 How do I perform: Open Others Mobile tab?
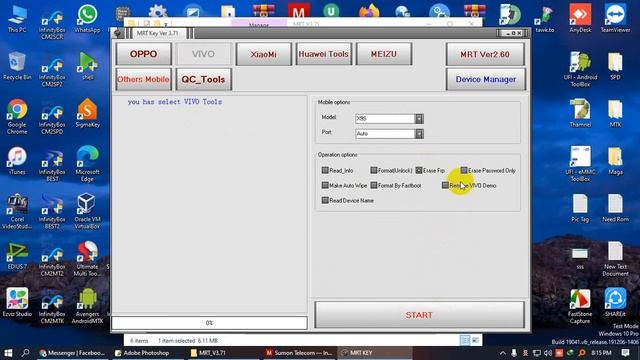pyautogui.click(x=143, y=79)
